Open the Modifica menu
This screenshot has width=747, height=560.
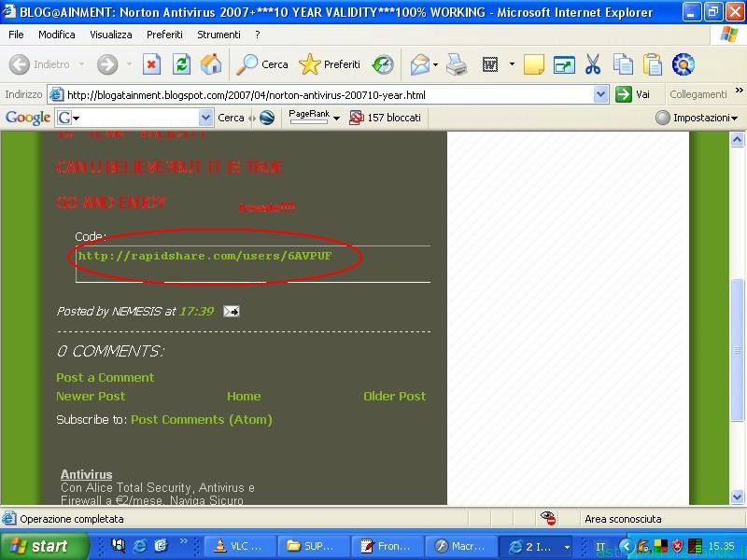[57, 35]
